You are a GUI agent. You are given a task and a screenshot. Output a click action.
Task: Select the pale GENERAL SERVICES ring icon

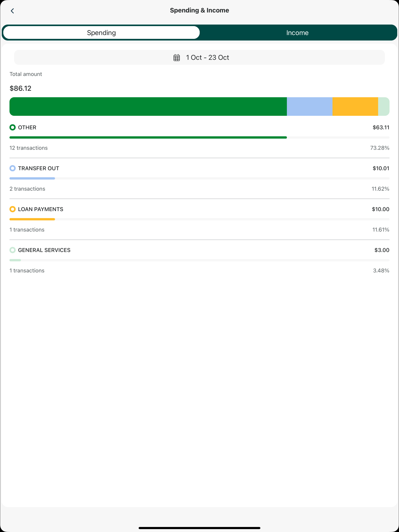13,250
